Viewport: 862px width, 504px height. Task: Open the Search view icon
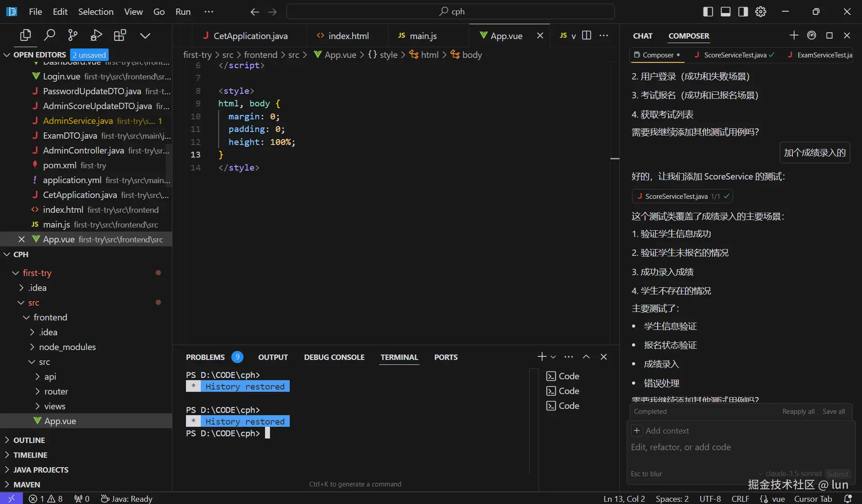click(49, 35)
